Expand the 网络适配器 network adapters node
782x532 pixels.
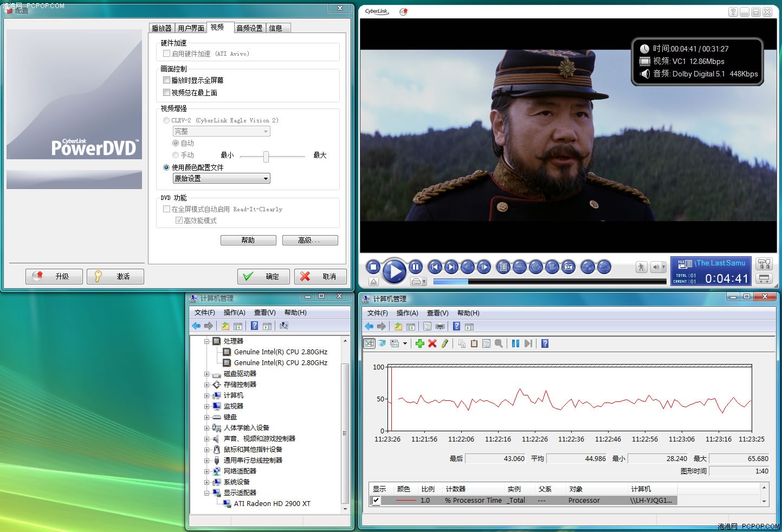pos(206,471)
